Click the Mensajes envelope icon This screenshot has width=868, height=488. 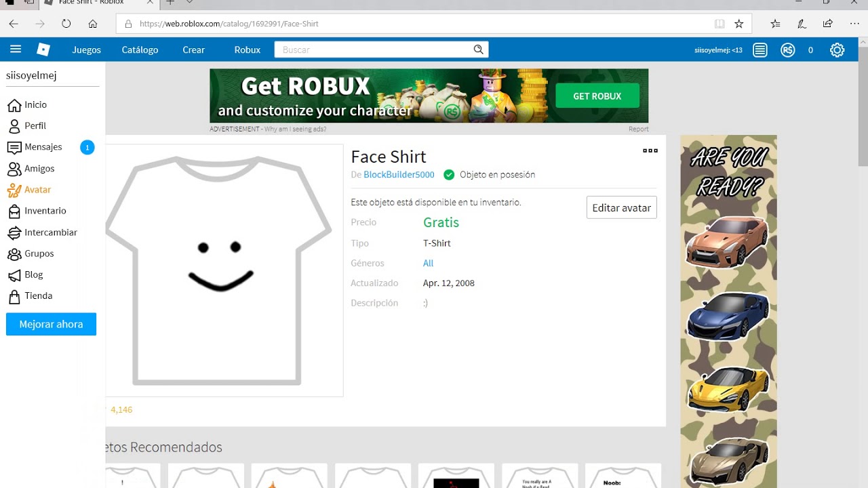coord(14,147)
